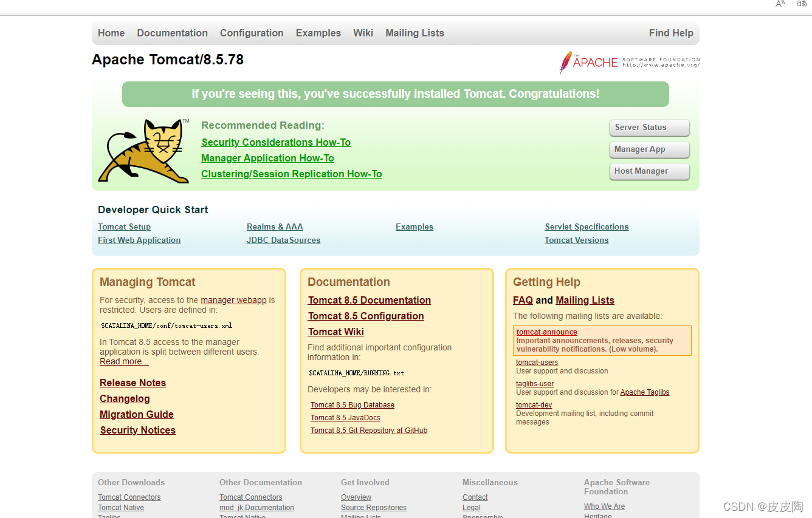Click the Tomcat cat logo image

[x=143, y=151]
